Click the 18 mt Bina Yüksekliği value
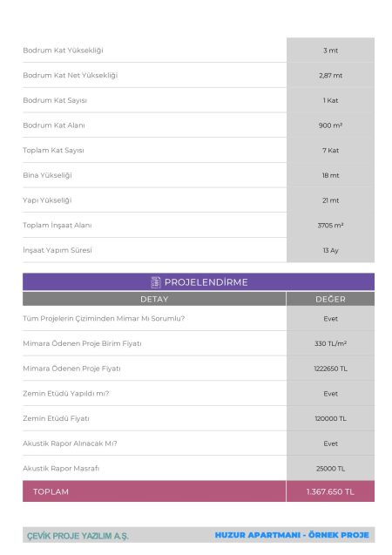This screenshot has width=392, height=555. [x=330, y=175]
